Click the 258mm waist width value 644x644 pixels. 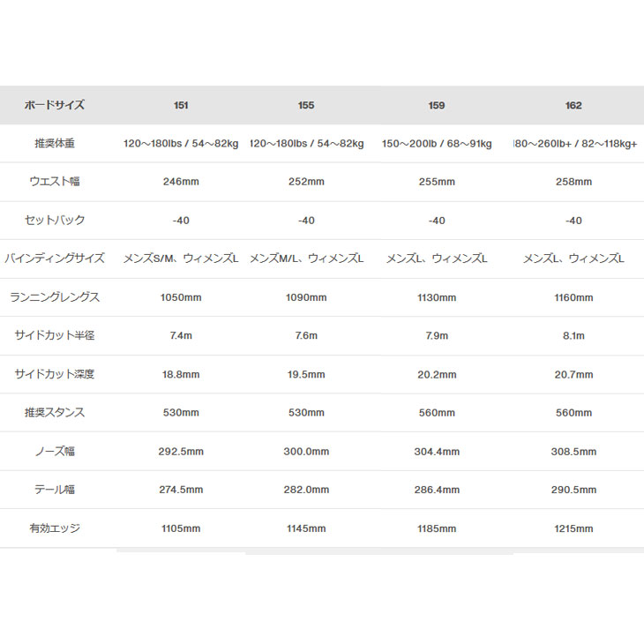573,182
